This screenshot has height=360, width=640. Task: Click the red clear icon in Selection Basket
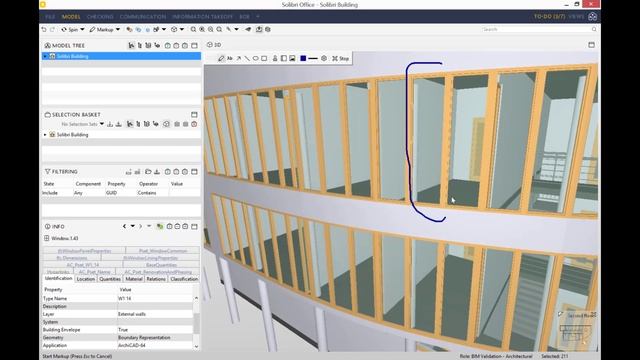point(194,124)
